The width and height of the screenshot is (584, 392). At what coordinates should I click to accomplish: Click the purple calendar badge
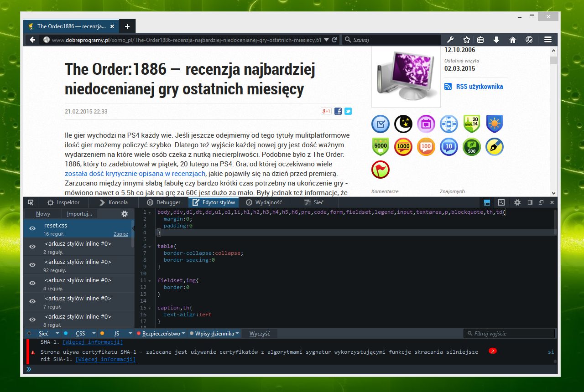[426, 124]
